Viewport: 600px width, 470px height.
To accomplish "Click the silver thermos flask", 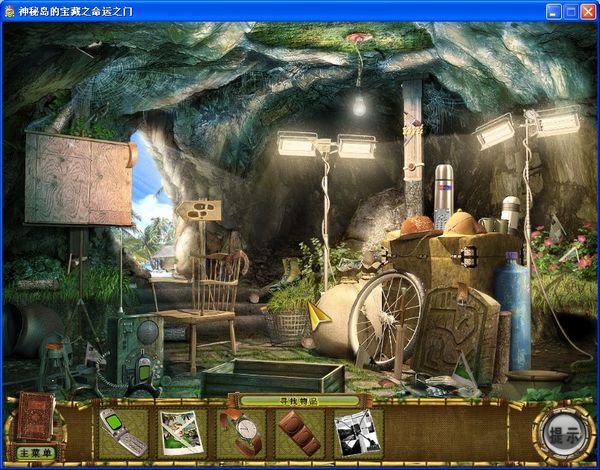I will [x=443, y=191].
